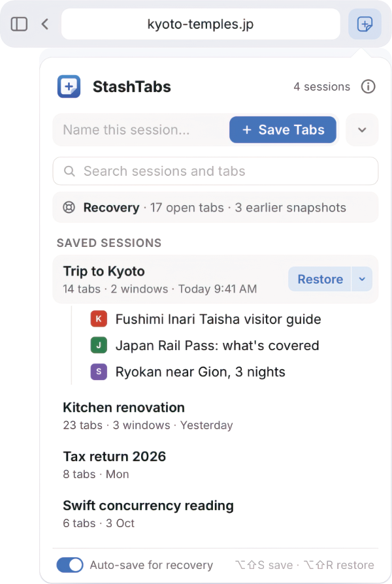Open the info icon beside 4 sessions

pyautogui.click(x=368, y=87)
